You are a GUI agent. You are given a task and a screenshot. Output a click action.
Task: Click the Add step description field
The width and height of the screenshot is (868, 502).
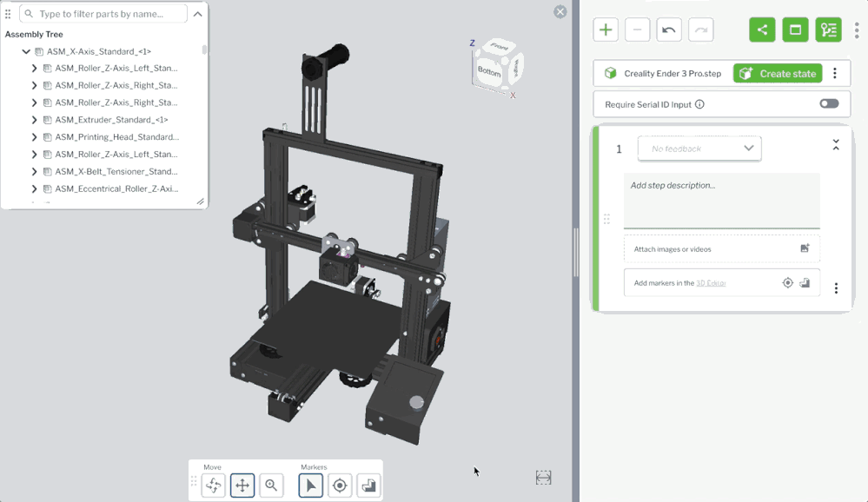(x=721, y=200)
